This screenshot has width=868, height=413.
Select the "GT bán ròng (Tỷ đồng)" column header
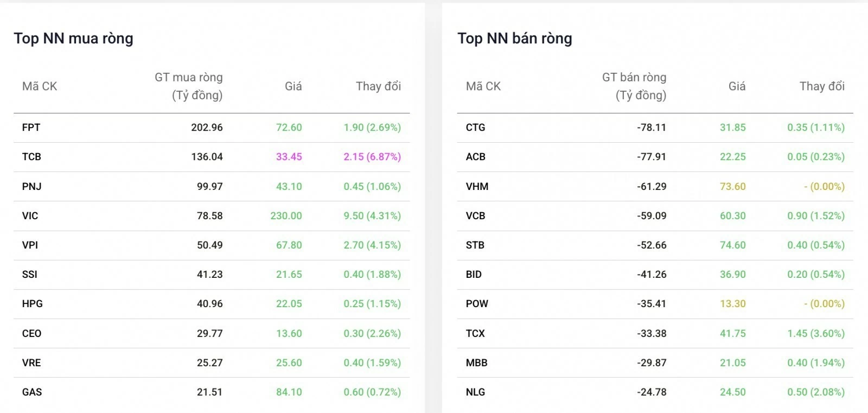[634, 86]
